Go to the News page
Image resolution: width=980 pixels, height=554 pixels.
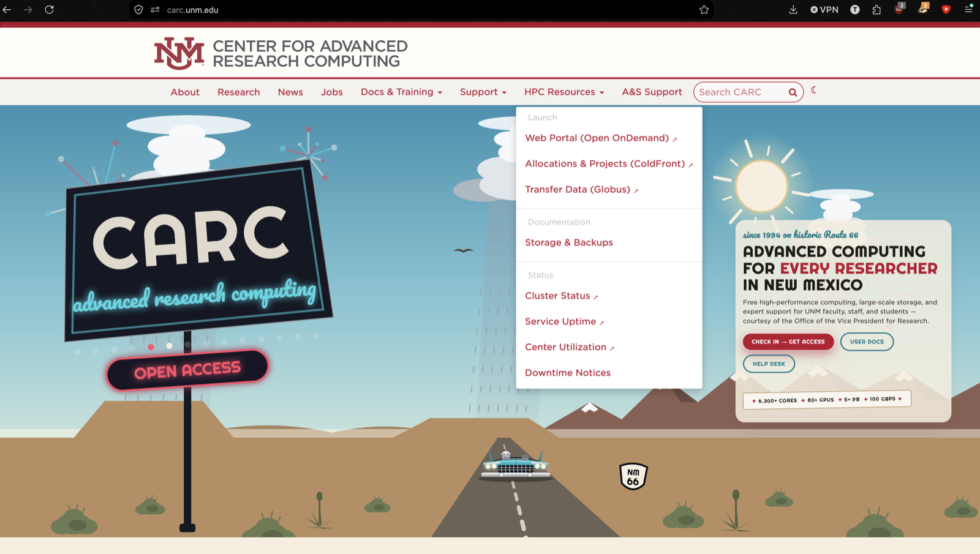[x=290, y=92]
